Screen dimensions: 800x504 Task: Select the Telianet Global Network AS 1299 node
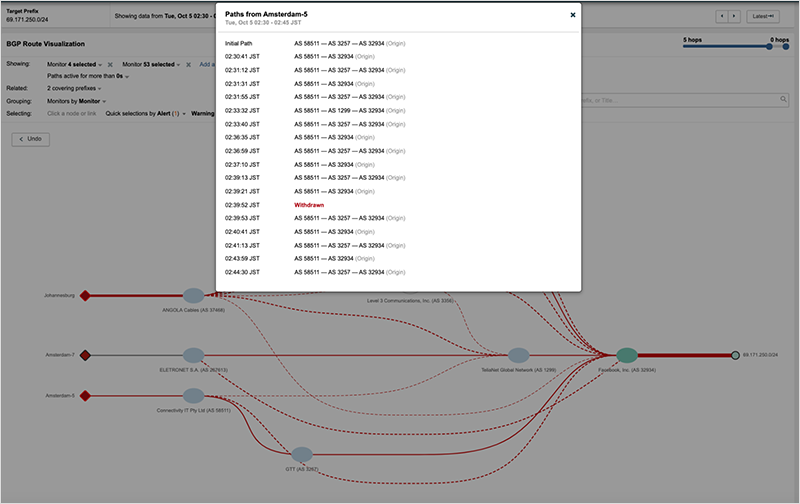(x=518, y=355)
